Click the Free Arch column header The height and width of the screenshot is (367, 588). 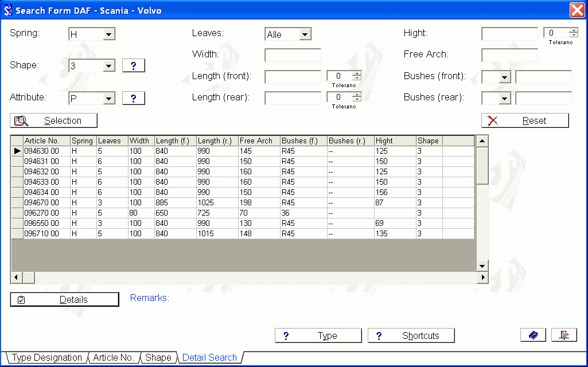259,141
